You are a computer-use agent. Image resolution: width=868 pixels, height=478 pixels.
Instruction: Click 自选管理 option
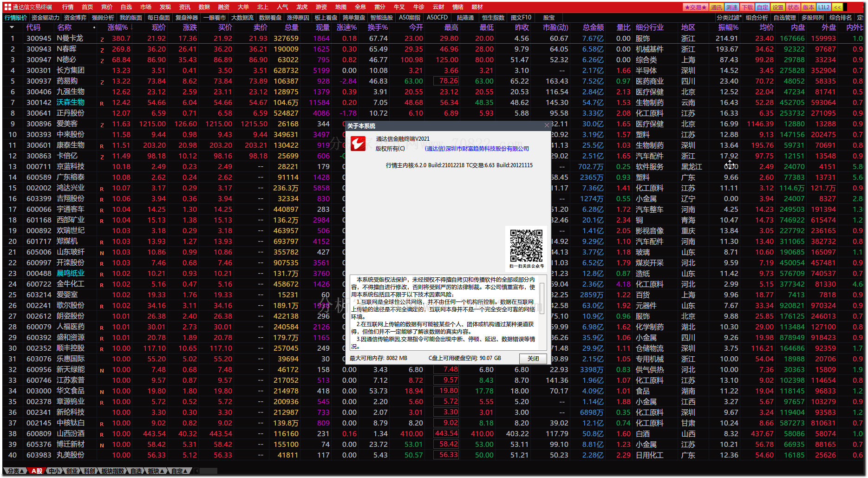[x=785, y=18]
